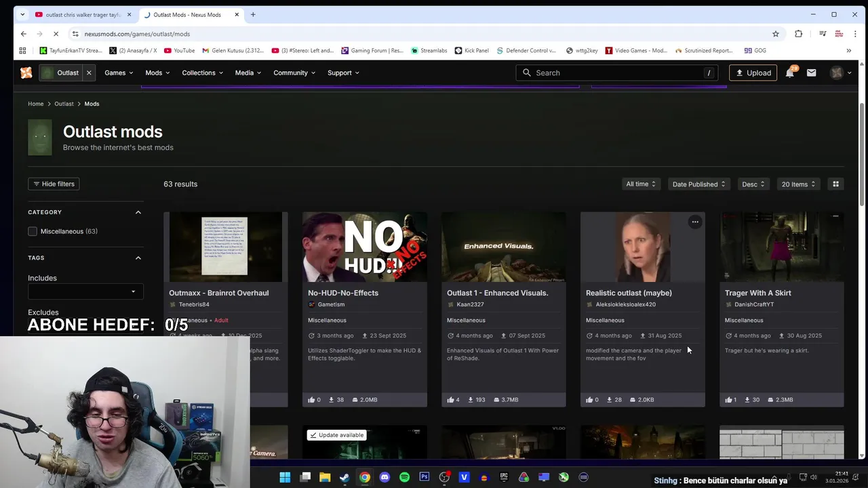Open Date Published sort dropdown
Viewport: 868px width, 488px height.
pyautogui.click(x=698, y=184)
